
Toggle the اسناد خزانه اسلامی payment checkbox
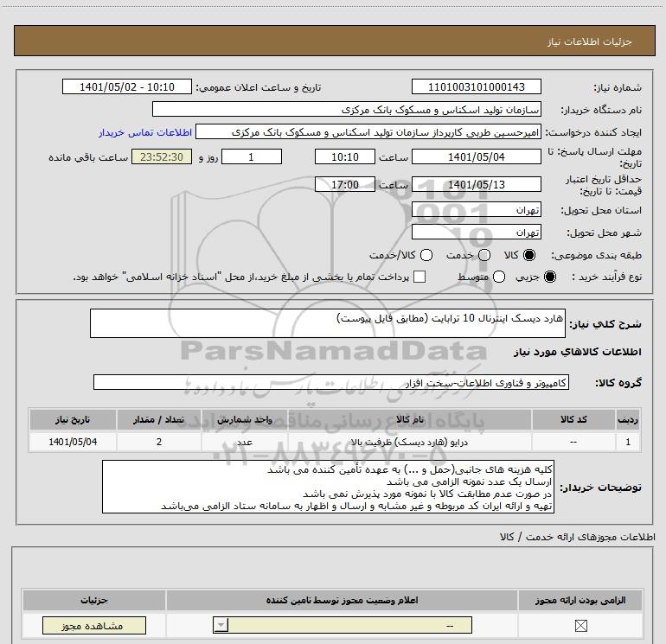click(419, 277)
